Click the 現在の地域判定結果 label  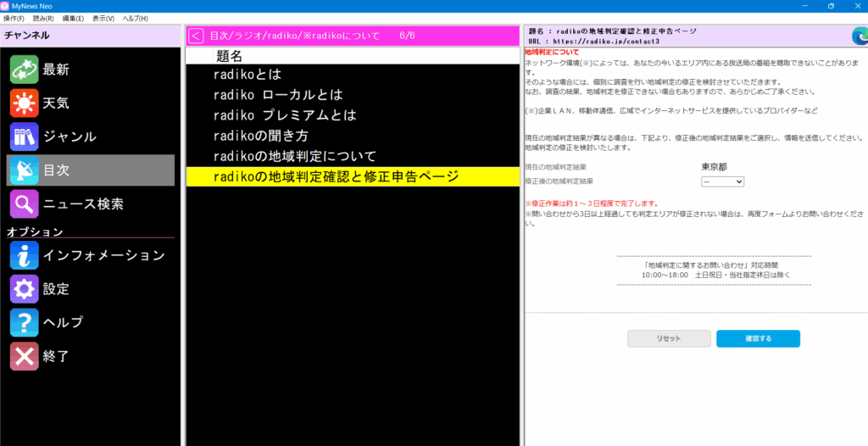[555, 167]
